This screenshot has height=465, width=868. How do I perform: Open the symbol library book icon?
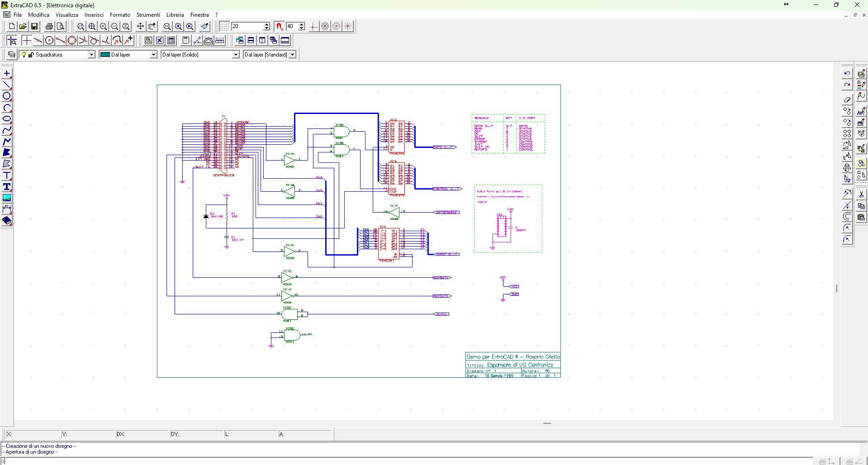(x=7, y=220)
